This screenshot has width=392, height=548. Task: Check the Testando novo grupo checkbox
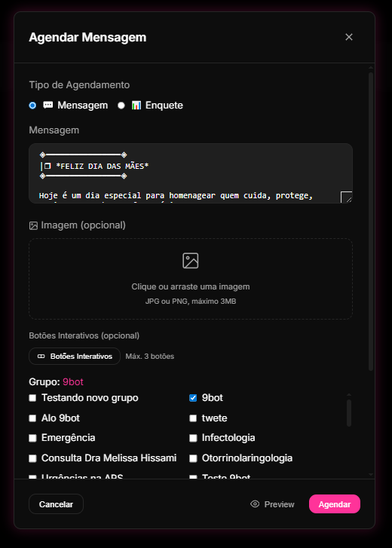pos(32,398)
